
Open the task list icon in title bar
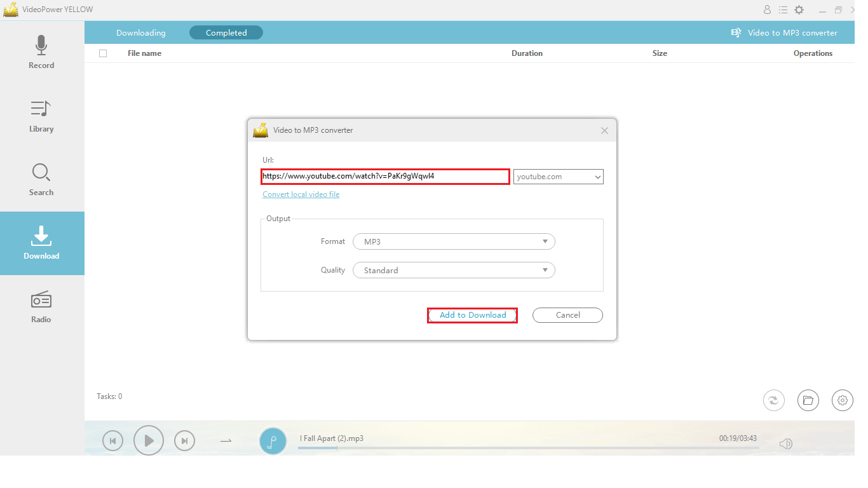click(x=783, y=10)
